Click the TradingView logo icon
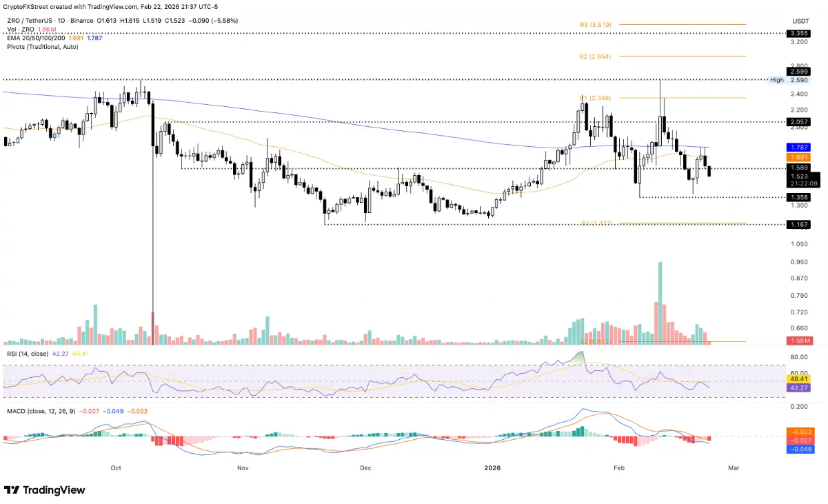 coord(12,490)
